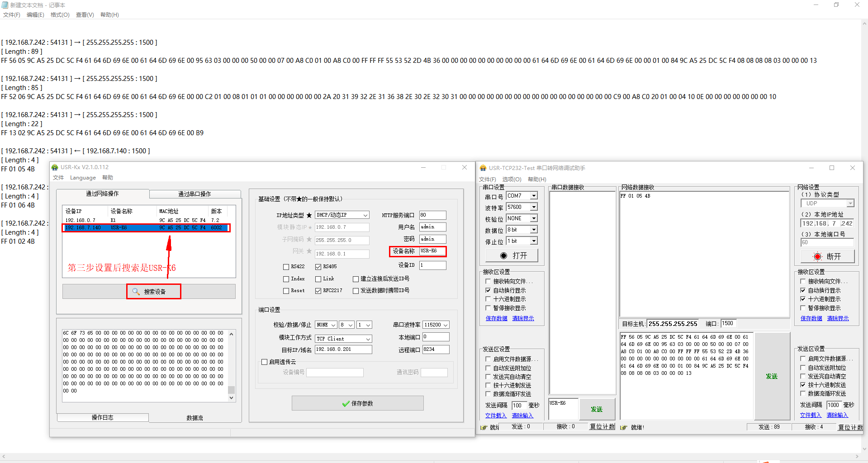Click the USR-Kx application title icon
The width and height of the screenshot is (868, 463).
[55, 167]
